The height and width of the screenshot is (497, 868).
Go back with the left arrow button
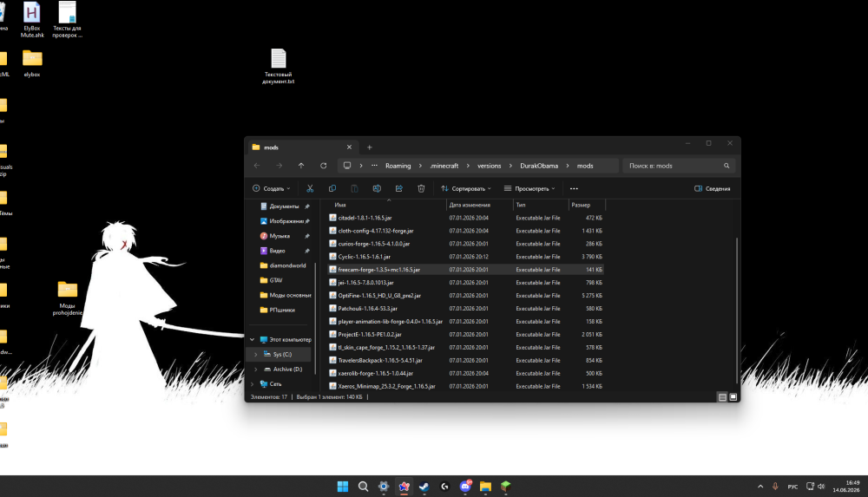coord(257,166)
